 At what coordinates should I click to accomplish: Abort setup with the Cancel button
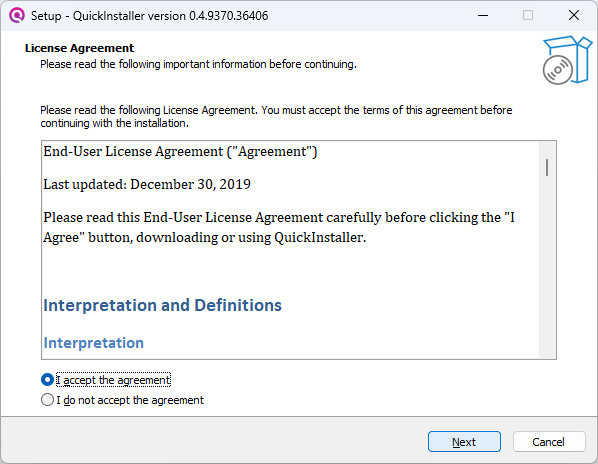548,442
